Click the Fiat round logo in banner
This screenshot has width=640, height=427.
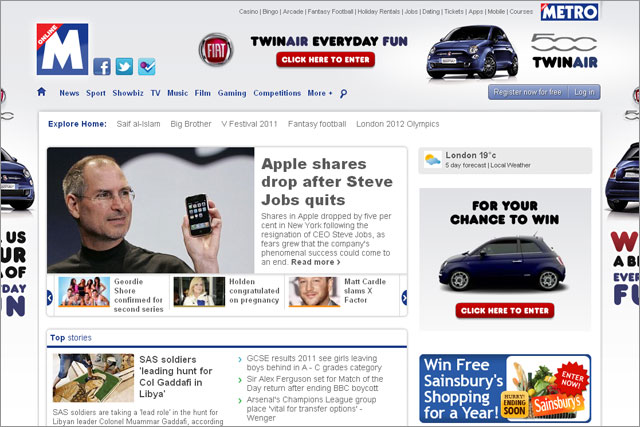coord(216,50)
